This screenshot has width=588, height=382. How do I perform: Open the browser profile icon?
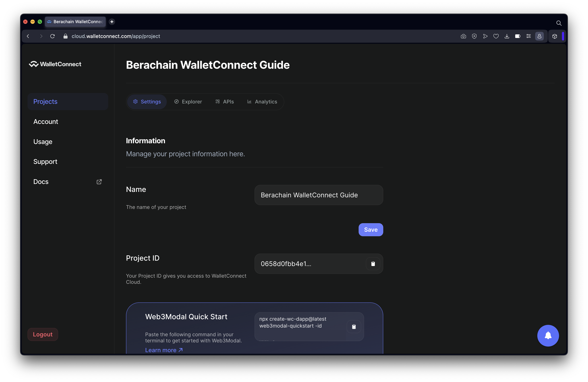click(x=540, y=36)
